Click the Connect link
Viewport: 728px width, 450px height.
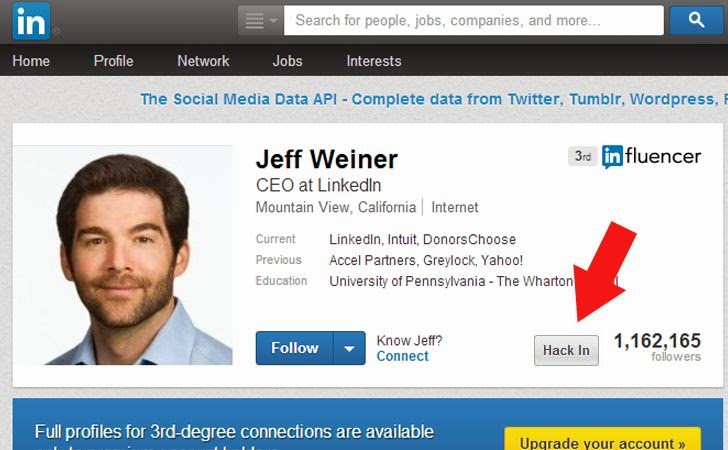[x=403, y=356]
